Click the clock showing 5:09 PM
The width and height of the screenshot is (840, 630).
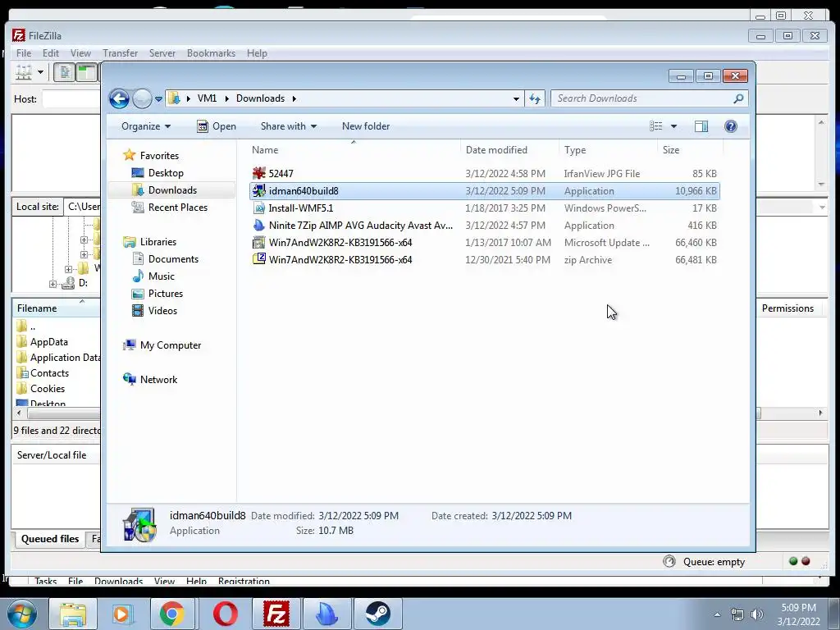pos(798,608)
